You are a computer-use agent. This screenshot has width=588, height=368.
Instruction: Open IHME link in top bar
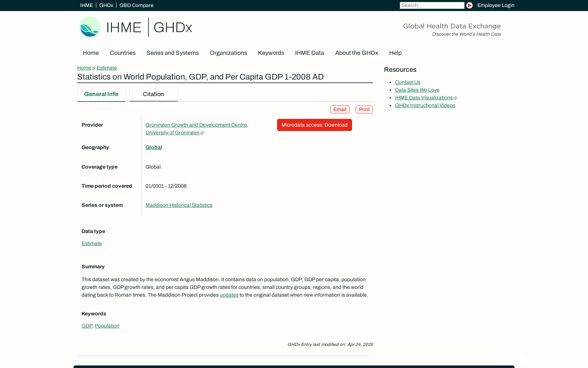[x=86, y=5]
